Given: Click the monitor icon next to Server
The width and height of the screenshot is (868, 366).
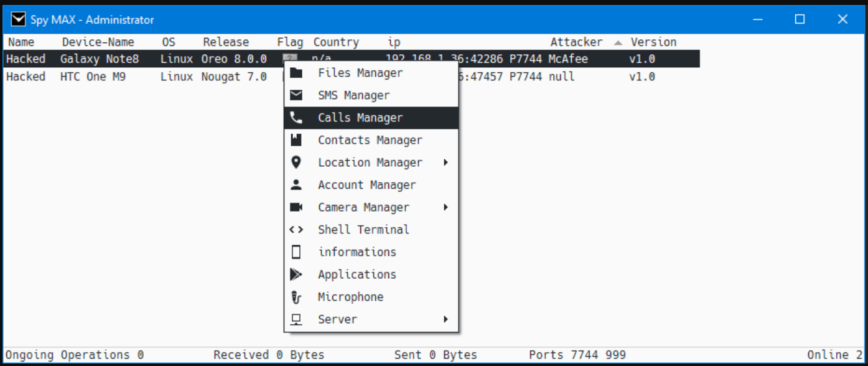Looking at the screenshot, I should click(296, 319).
